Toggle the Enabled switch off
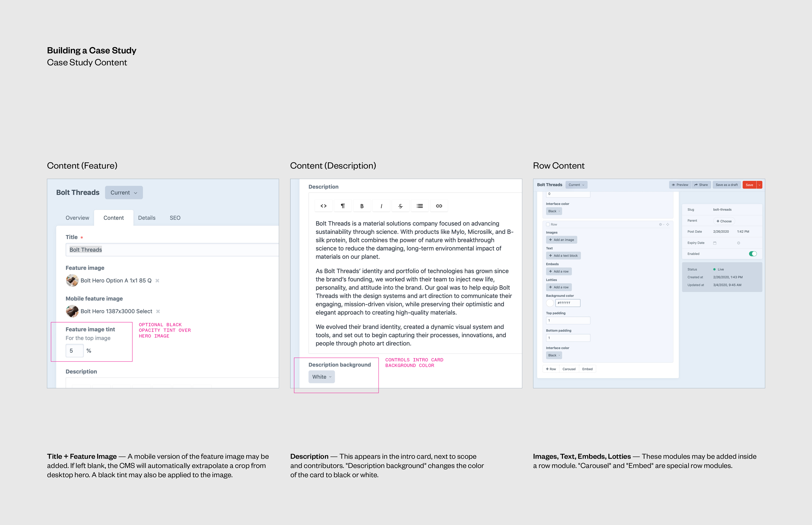Image resolution: width=812 pixels, height=525 pixels. click(x=753, y=254)
